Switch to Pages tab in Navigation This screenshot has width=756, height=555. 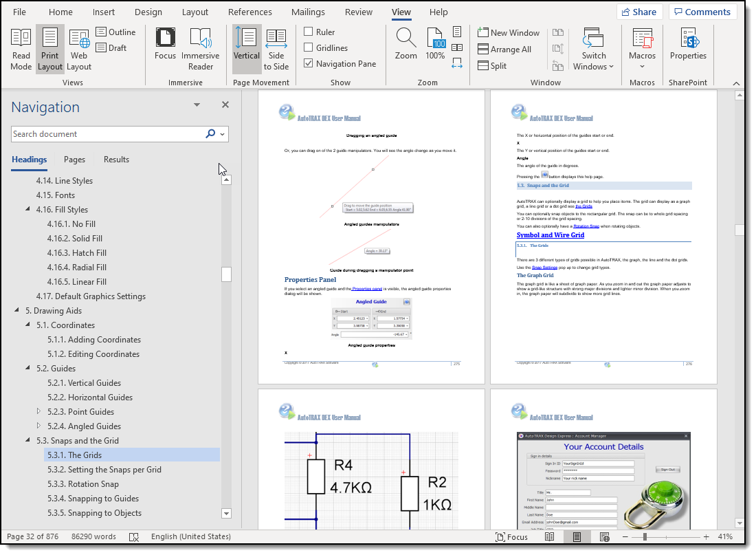click(74, 160)
